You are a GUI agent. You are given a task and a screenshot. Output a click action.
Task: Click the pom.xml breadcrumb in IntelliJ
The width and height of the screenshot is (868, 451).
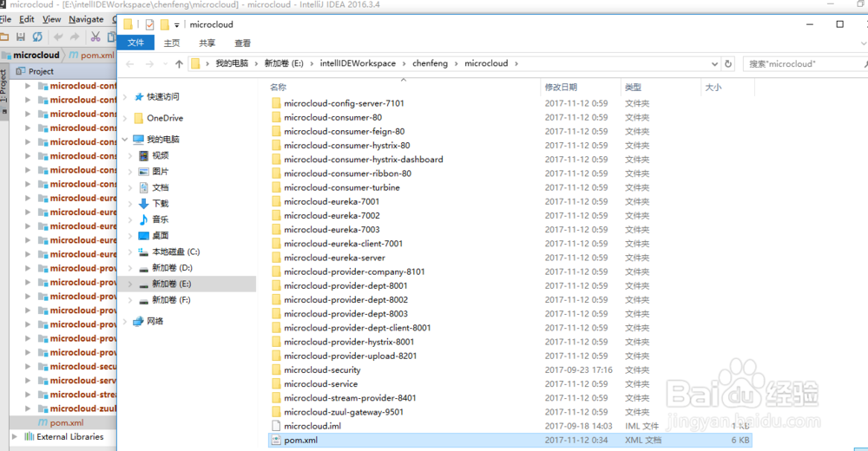[x=92, y=56]
